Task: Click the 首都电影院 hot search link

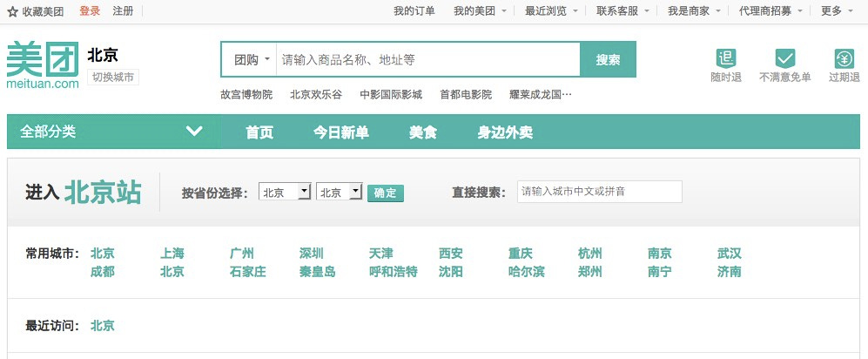Action: point(466,95)
